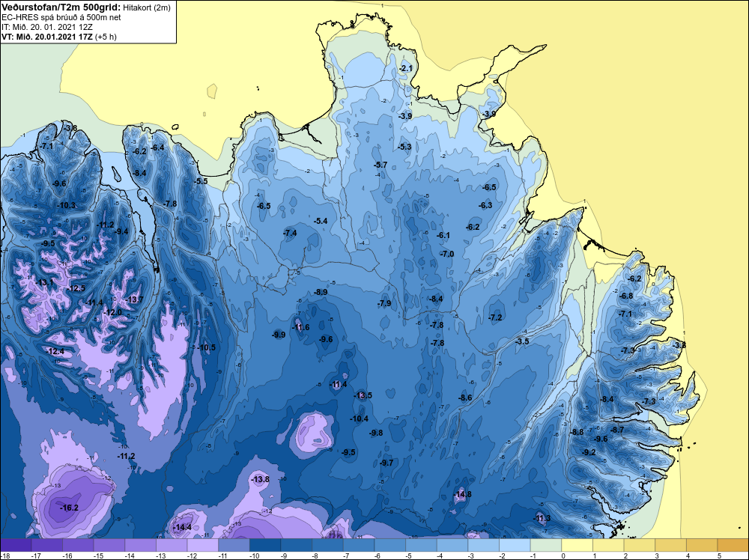The height and width of the screenshot is (560, 749).
Task: Select the -6.1 temperature reading
Action: pos(443,235)
